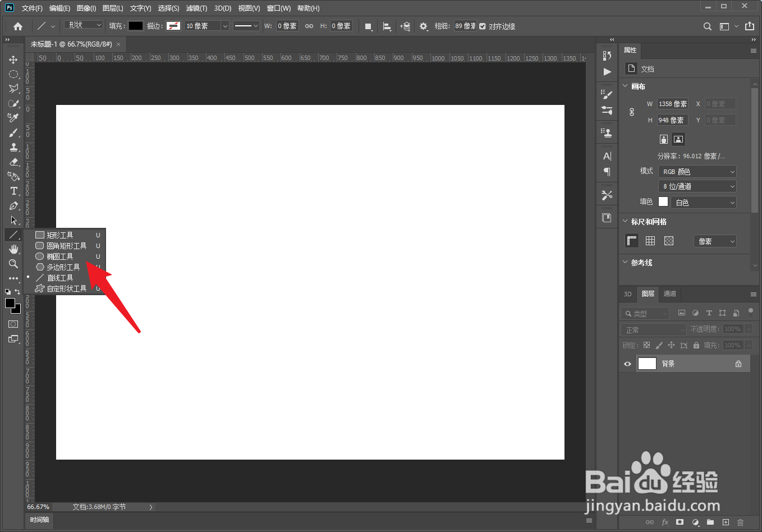762x532 pixels.
Task: Click the create new layer plus icon
Action: (726, 522)
